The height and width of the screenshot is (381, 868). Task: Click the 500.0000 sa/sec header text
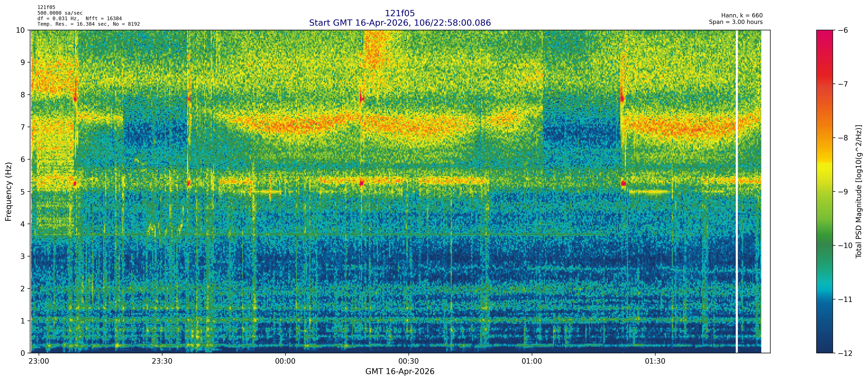(60, 13)
